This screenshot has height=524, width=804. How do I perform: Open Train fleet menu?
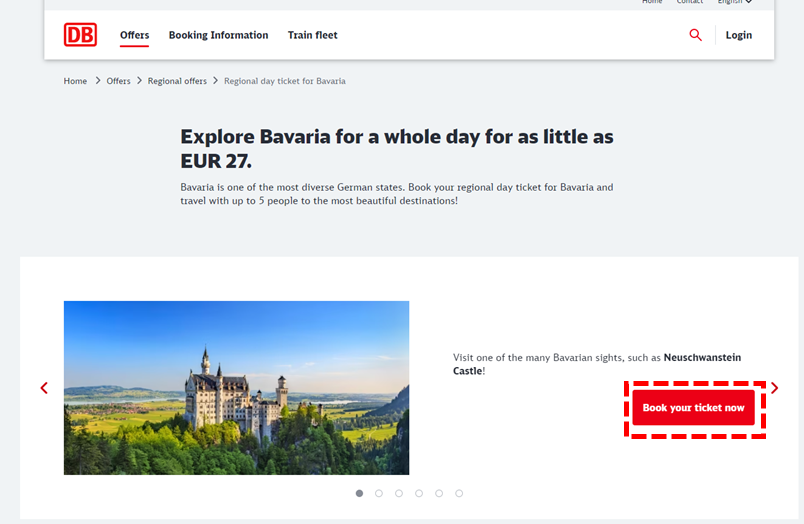(x=312, y=35)
